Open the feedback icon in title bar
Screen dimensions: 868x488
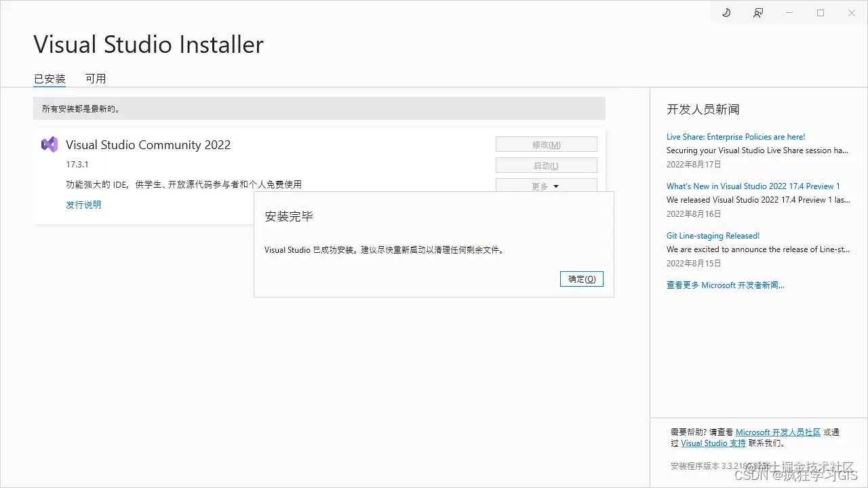pyautogui.click(x=758, y=13)
